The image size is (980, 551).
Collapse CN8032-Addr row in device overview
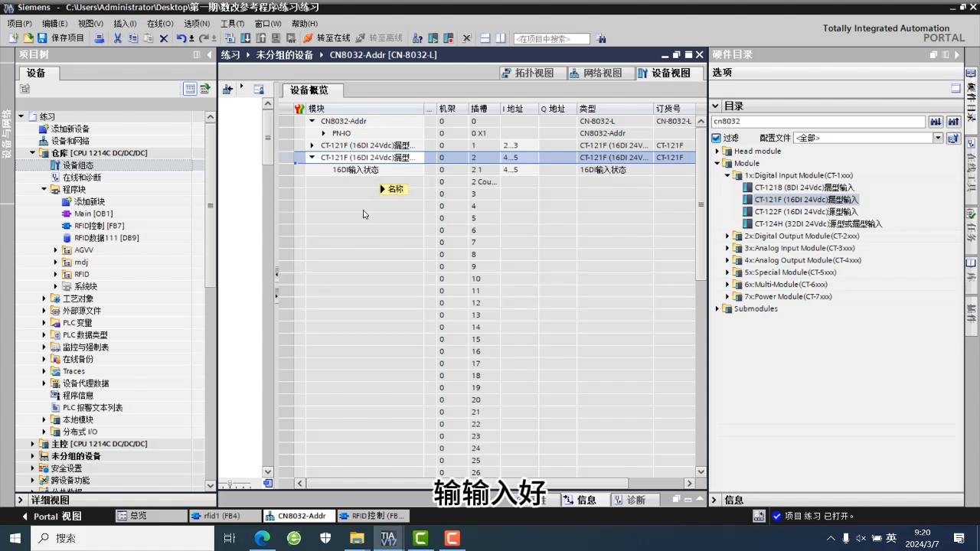tap(312, 121)
